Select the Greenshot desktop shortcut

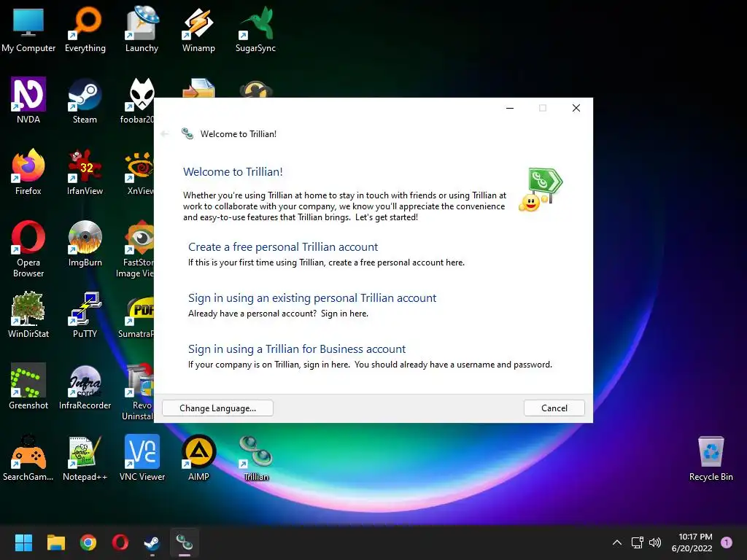(x=28, y=386)
